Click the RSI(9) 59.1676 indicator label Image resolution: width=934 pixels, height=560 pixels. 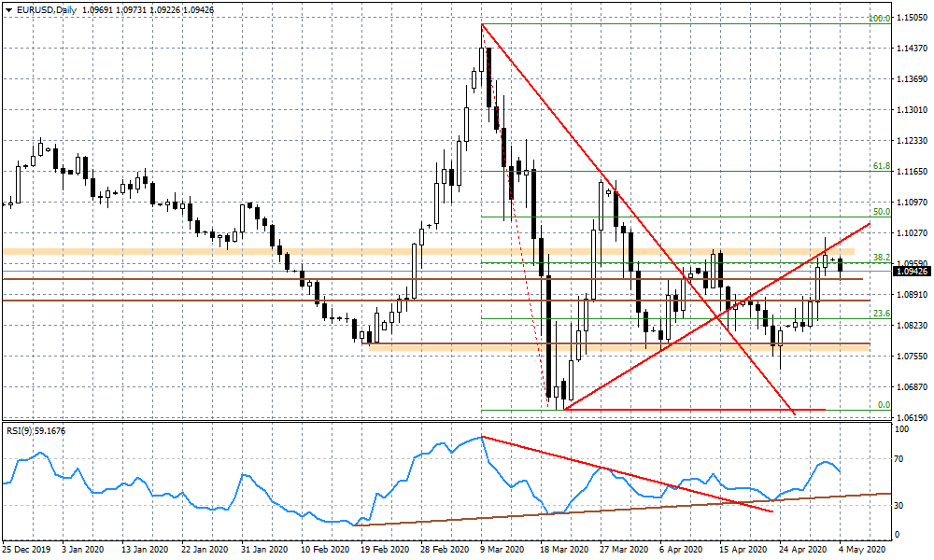point(35,431)
